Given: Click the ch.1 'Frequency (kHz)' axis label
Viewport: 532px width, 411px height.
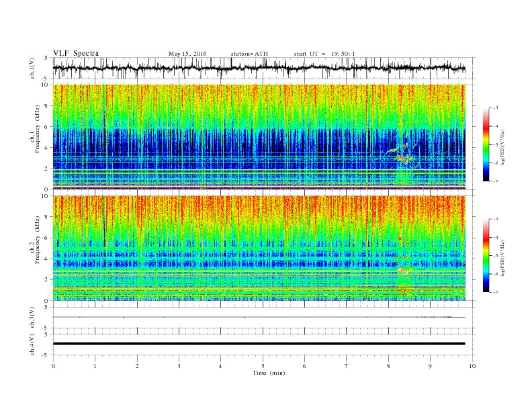Looking at the screenshot, I should 38,129.
